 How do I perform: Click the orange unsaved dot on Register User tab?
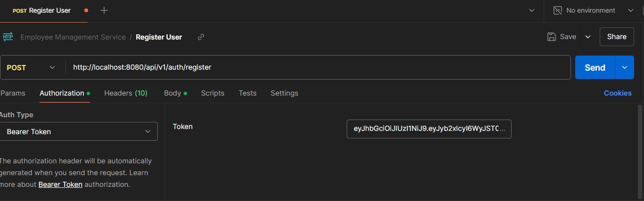(x=86, y=10)
